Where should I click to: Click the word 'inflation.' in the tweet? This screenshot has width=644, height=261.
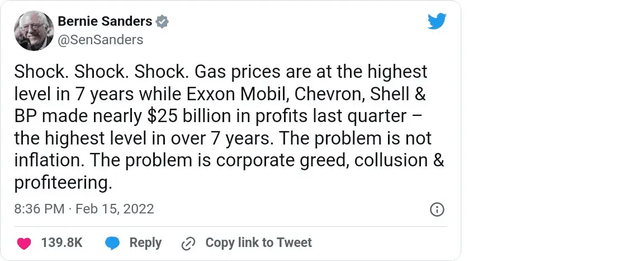[48, 160]
